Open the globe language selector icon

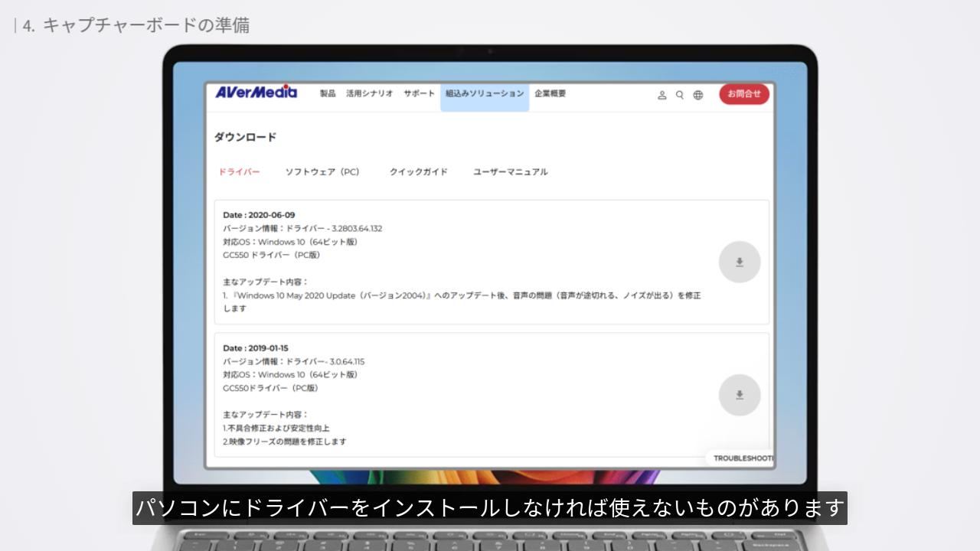(698, 96)
